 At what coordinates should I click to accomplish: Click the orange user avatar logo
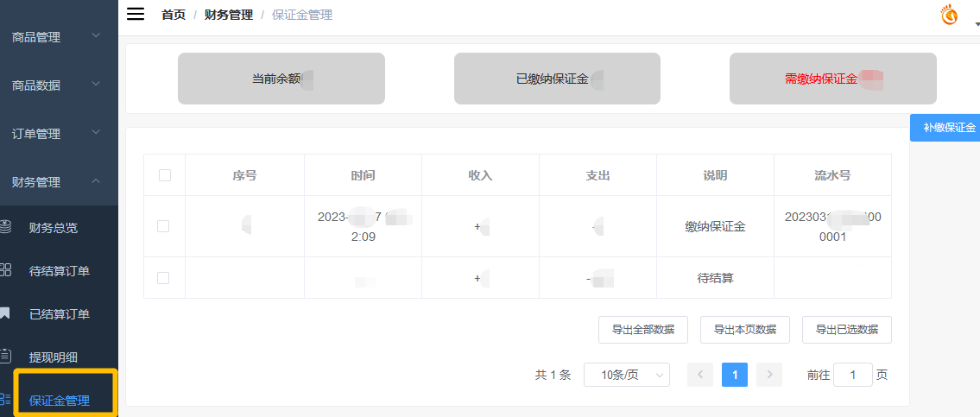point(949,15)
